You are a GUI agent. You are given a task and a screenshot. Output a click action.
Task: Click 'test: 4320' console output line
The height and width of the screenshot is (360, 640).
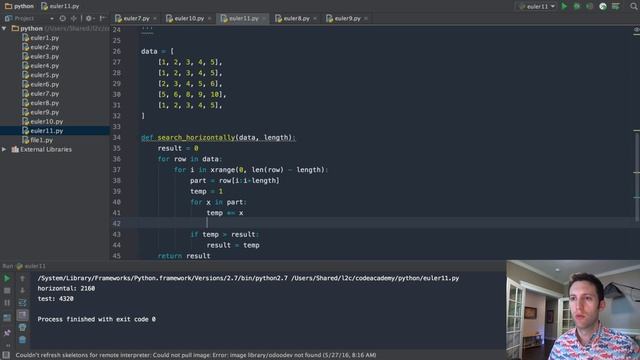click(x=56, y=299)
